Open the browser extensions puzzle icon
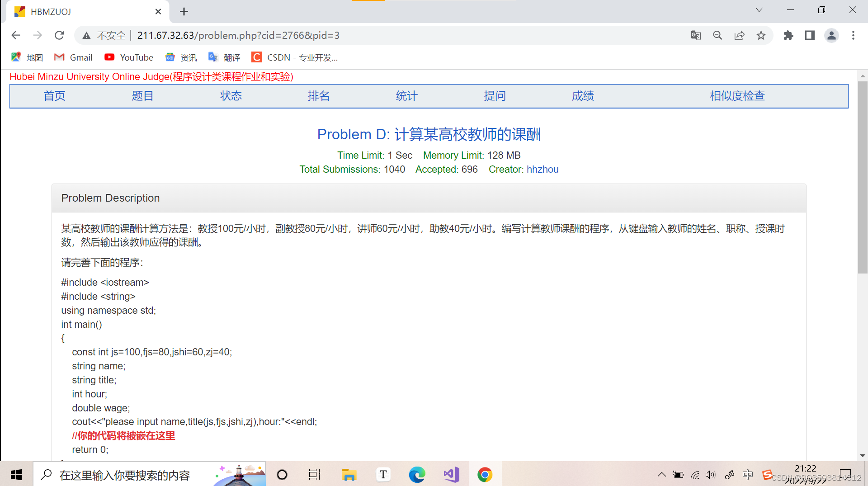Screen dimensions: 868x486 788,35
